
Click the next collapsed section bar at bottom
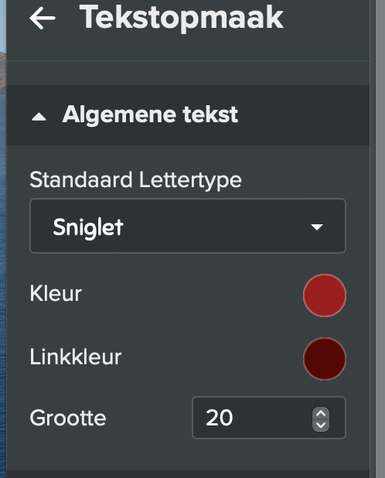coord(188,474)
